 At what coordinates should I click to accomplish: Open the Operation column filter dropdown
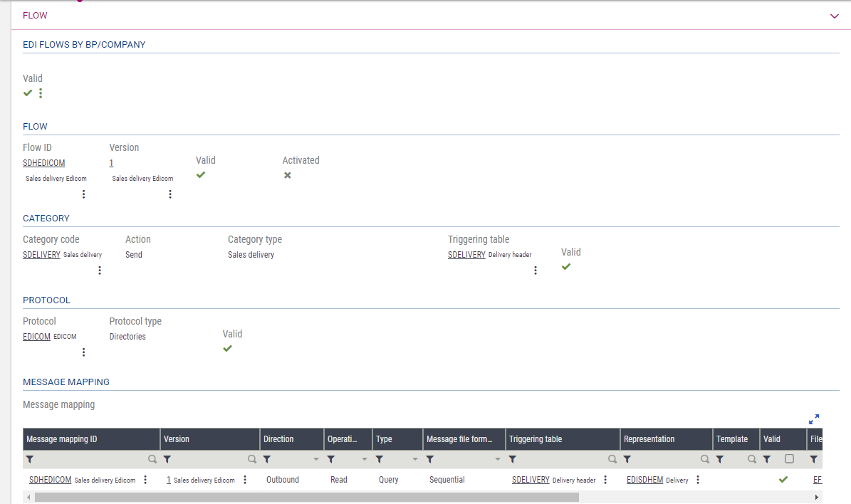click(x=365, y=460)
